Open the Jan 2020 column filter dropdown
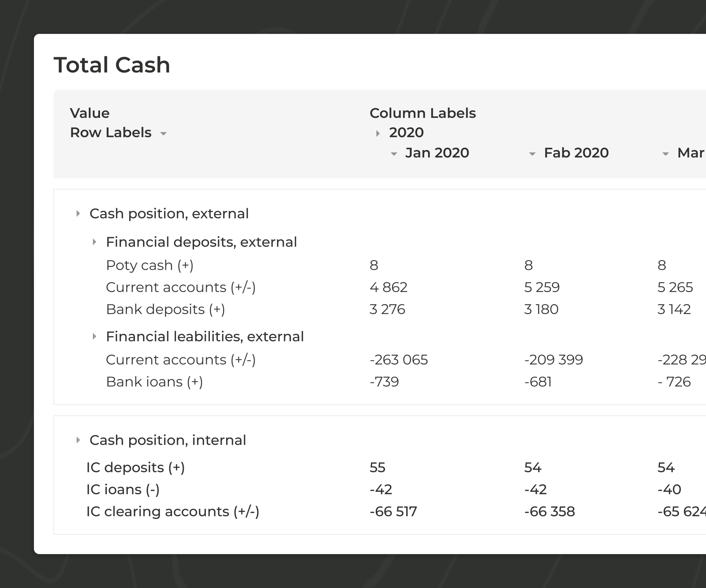Image resolution: width=706 pixels, height=588 pixels. 394,153
